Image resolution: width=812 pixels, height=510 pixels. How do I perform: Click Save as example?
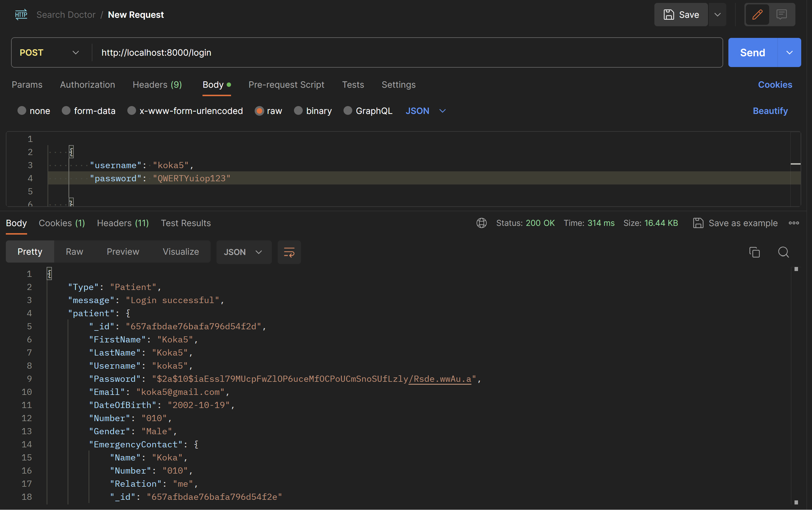[735, 223]
